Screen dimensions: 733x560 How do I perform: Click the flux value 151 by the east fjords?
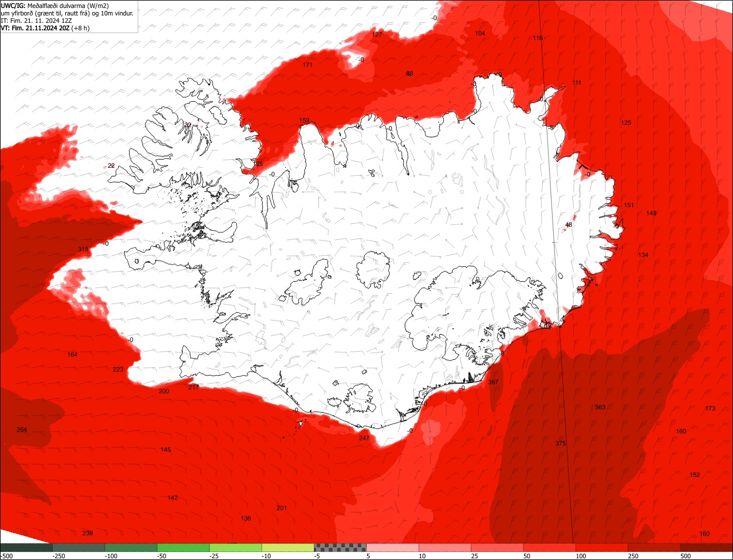coord(629,205)
